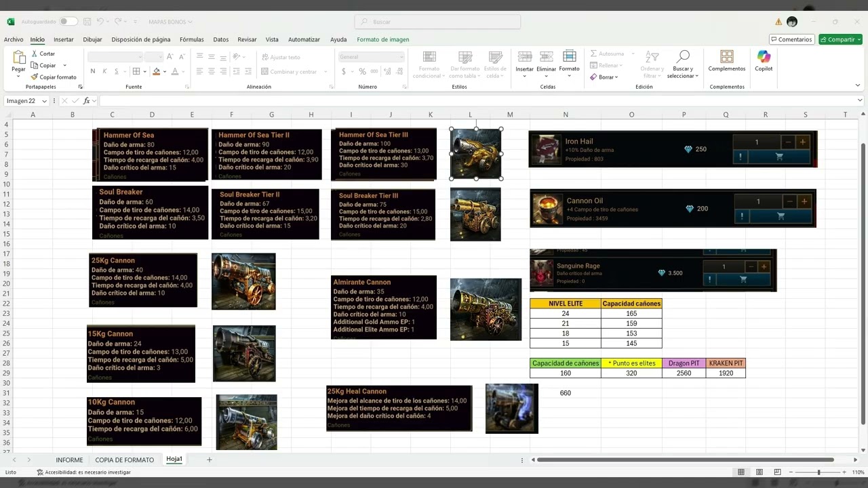Click the zoom slider in status bar
868x488 pixels.
pyautogui.click(x=818, y=472)
